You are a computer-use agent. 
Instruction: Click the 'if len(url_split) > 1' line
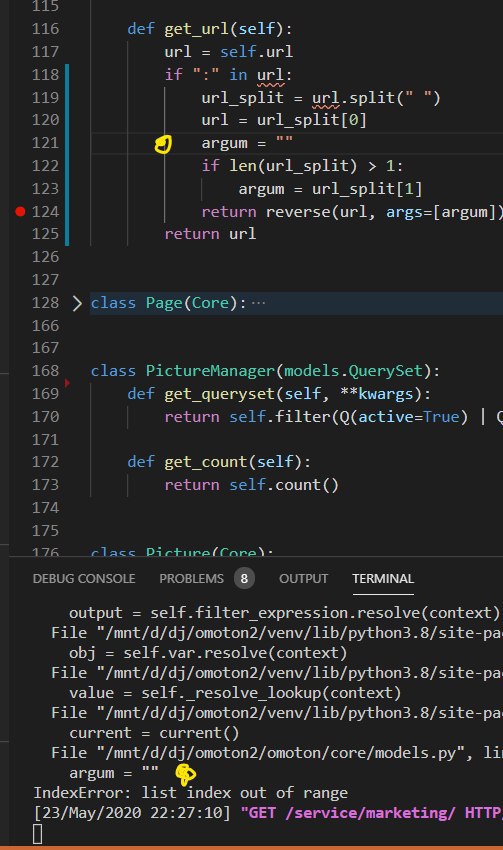[x=302, y=166]
